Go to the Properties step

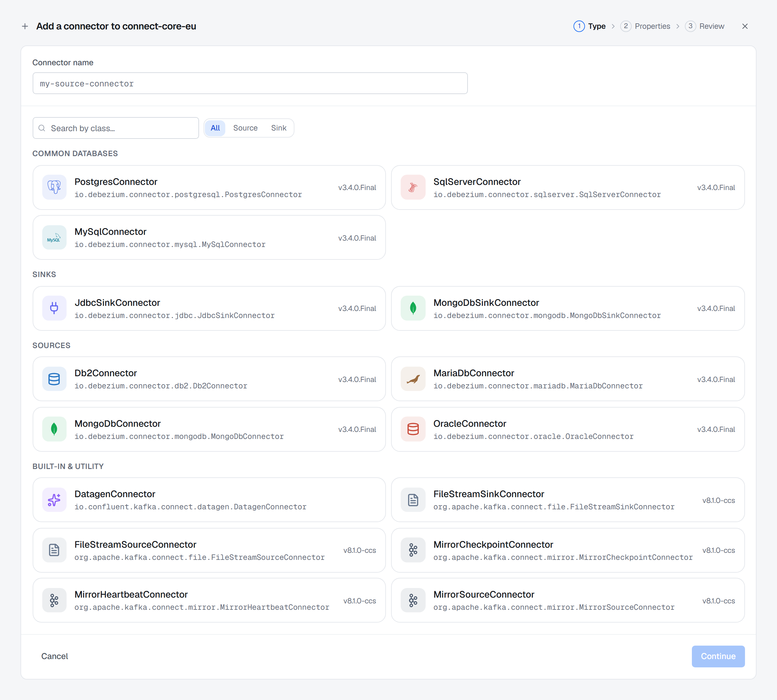click(x=645, y=26)
